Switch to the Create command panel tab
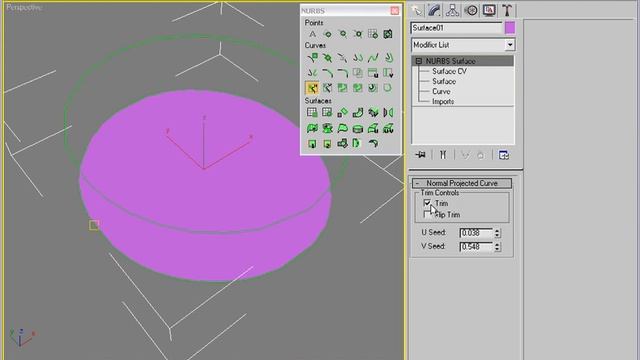Screen dimensions: 640x360 [x=416, y=10]
